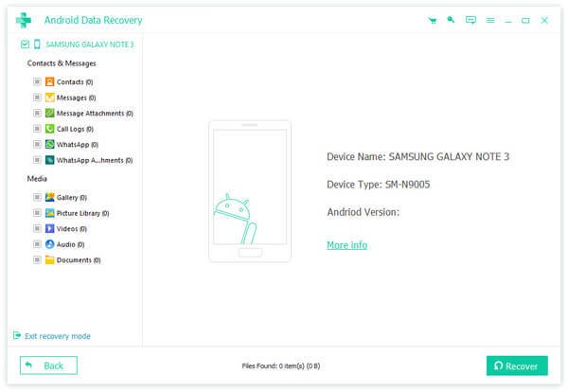Click the Exit recovery mode arrow icon
The image size is (568, 392).
(17, 335)
